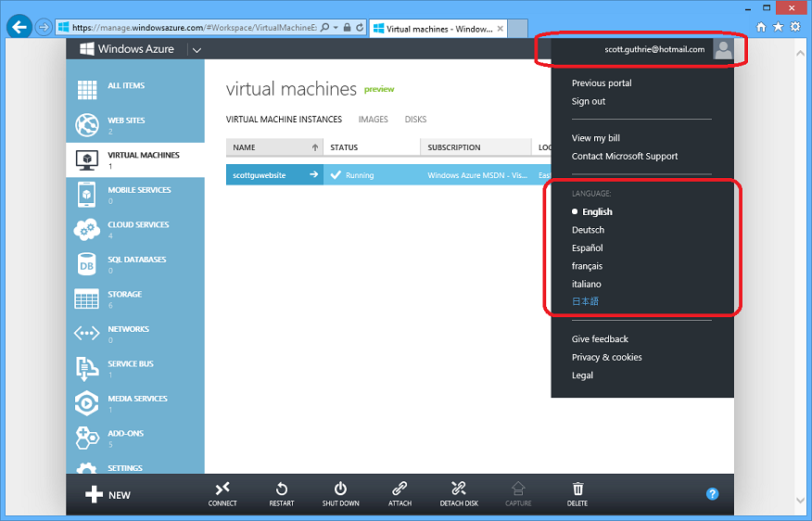Select the Cloud Services gear-cloud icon
The width and height of the screenshot is (812, 521).
coord(87,229)
